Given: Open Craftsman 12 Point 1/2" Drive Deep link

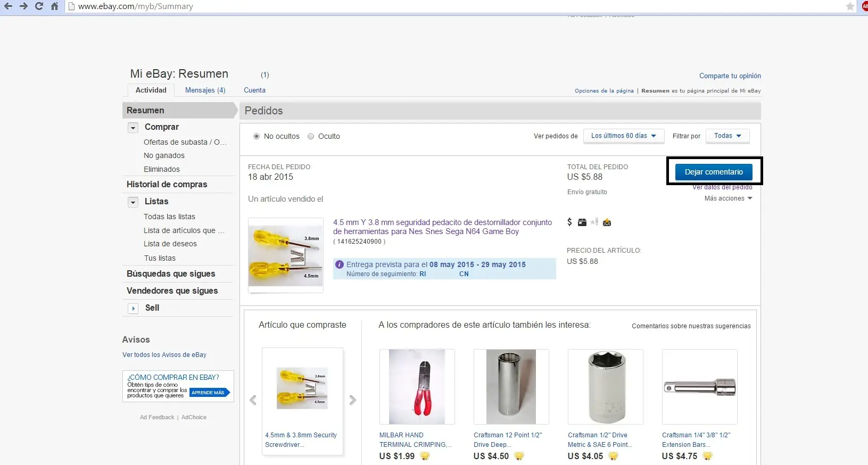Looking at the screenshot, I should 508,440.
